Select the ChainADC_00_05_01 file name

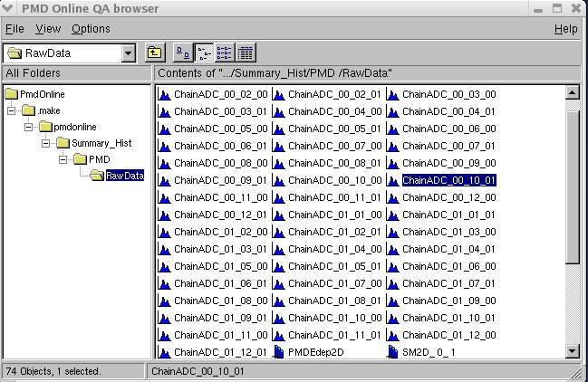tap(334, 129)
